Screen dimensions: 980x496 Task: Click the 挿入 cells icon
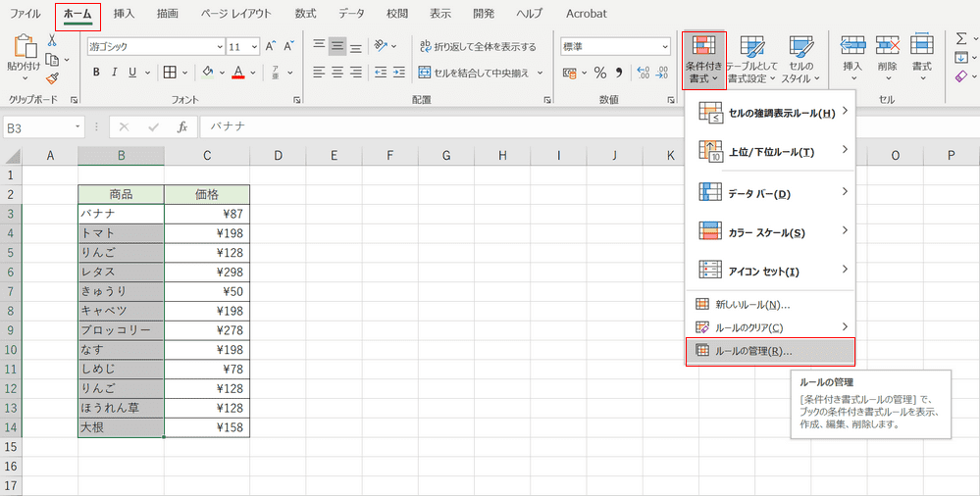click(x=852, y=45)
